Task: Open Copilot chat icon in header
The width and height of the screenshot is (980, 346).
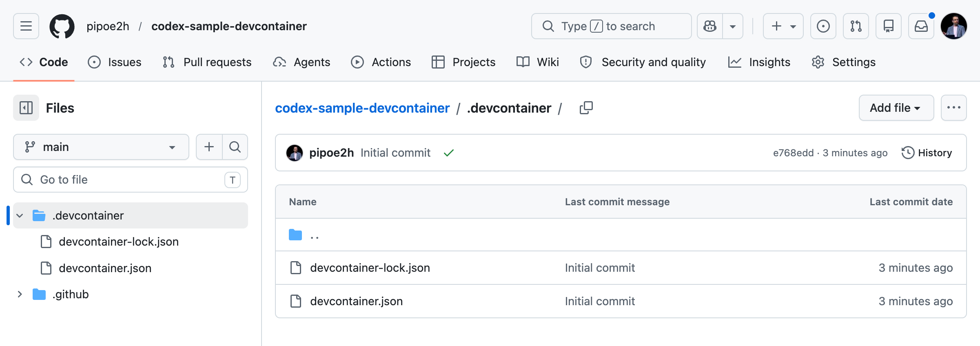Action: [710, 26]
